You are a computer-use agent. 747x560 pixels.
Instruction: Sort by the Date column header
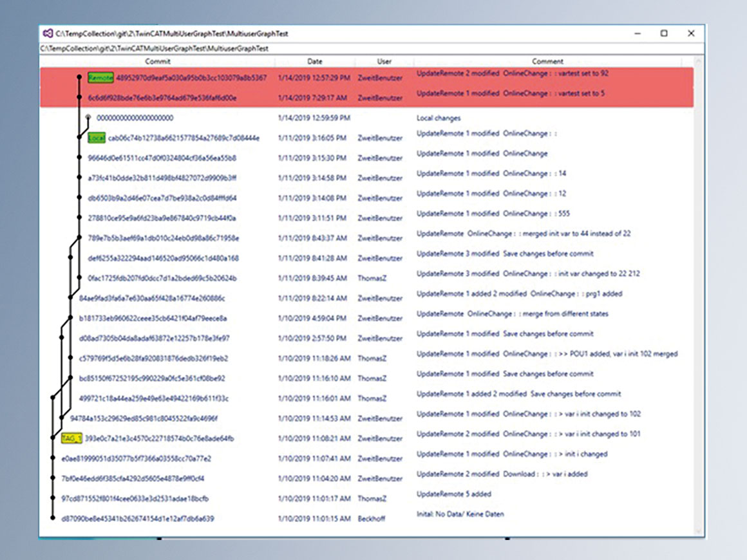314,62
